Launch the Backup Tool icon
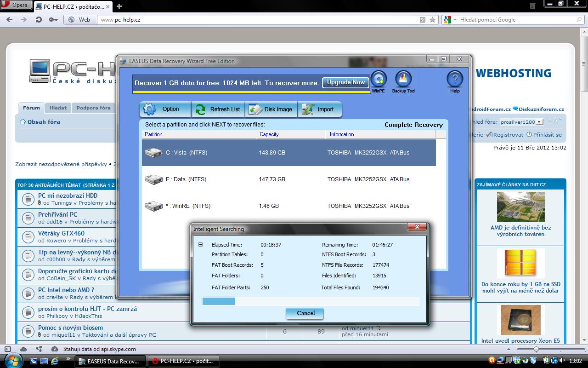The width and height of the screenshot is (588, 368). coord(403,80)
